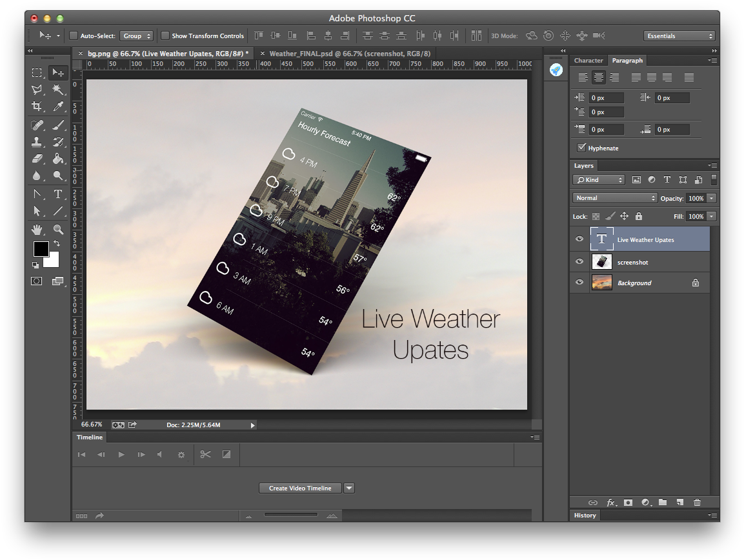Image resolution: width=744 pixels, height=560 pixels.
Task: Enable Show Transform Controls
Action: 165,35
